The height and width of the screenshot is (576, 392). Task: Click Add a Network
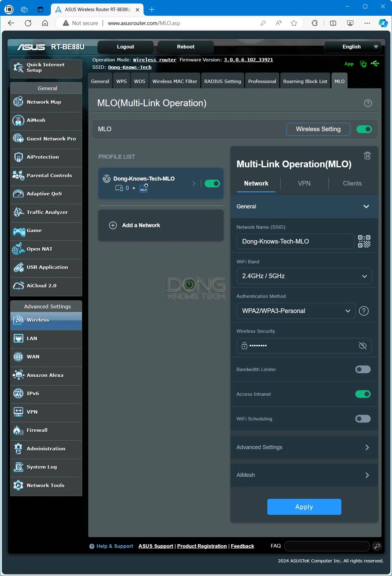[x=161, y=225]
